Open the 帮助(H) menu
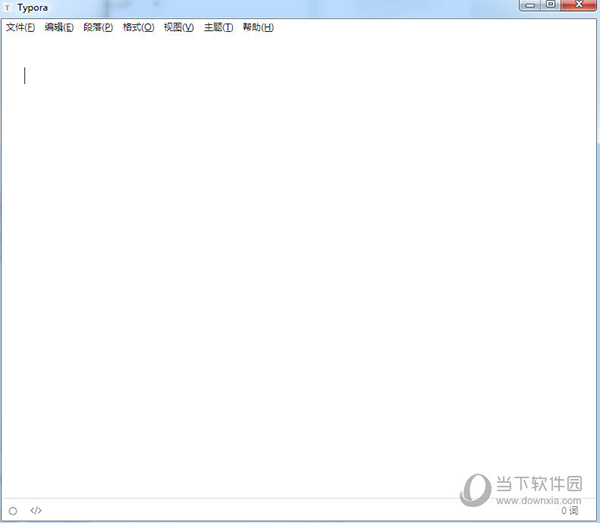This screenshot has height=523, width=600. point(258,27)
